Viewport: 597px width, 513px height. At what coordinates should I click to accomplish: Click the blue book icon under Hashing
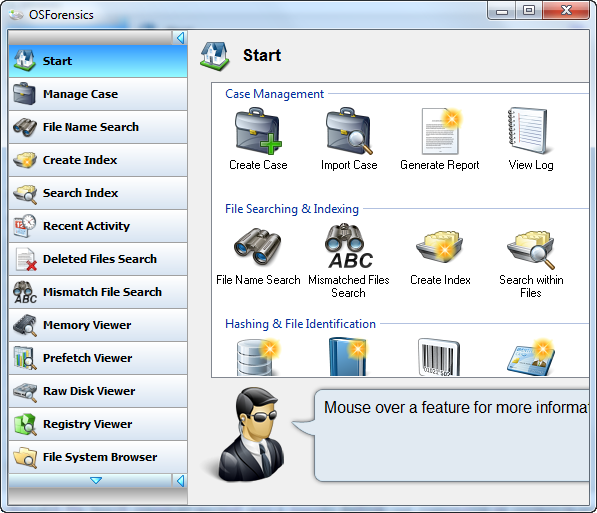point(348,357)
